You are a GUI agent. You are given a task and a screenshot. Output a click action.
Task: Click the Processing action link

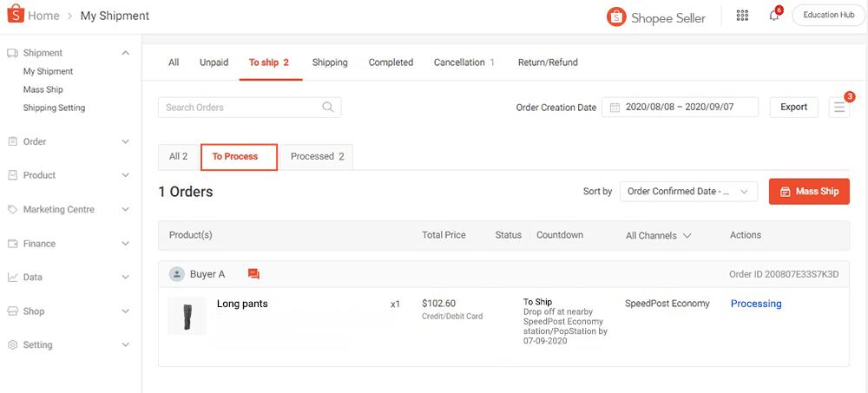pyautogui.click(x=756, y=304)
